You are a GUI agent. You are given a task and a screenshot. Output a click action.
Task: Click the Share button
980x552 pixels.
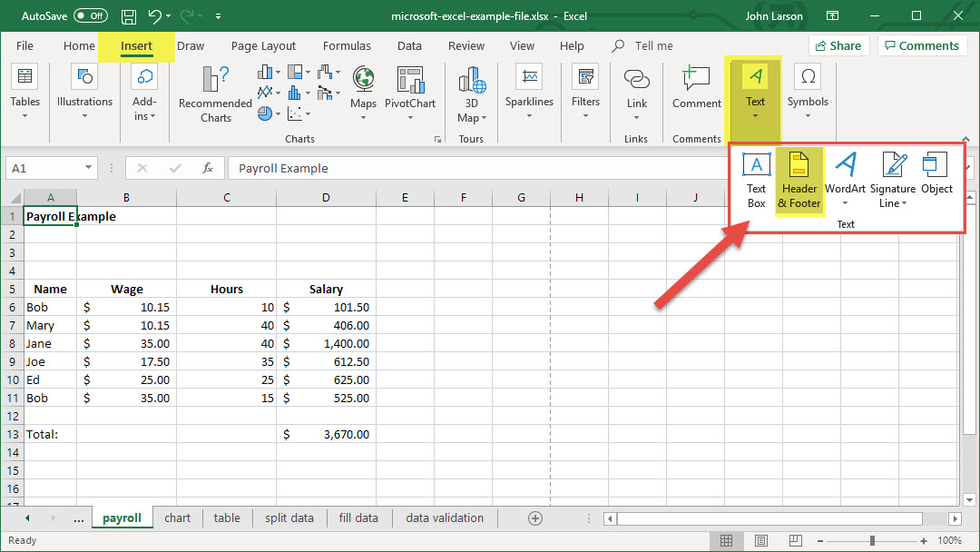(x=838, y=46)
